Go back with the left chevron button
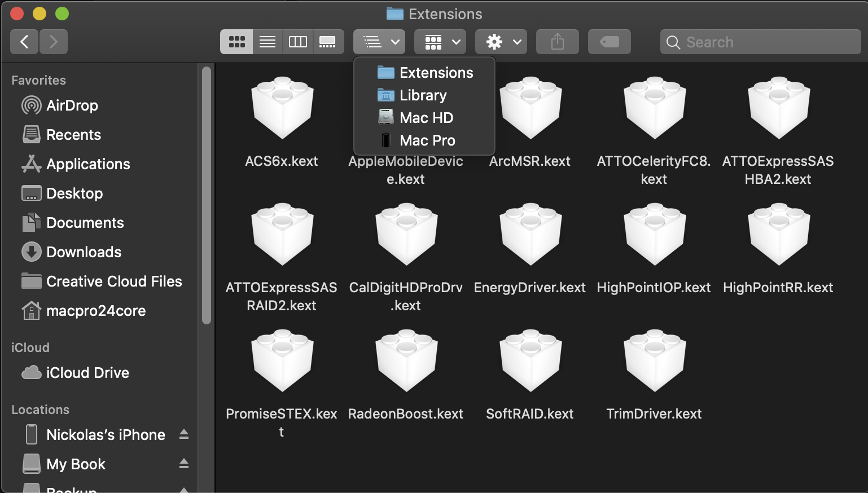The height and width of the screenshot is (493, 868). click(x=24, y=42)
